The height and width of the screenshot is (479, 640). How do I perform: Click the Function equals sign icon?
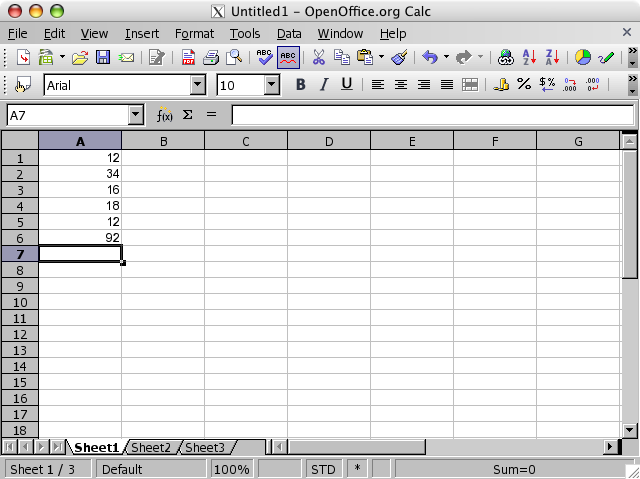(x=211, y=115)
